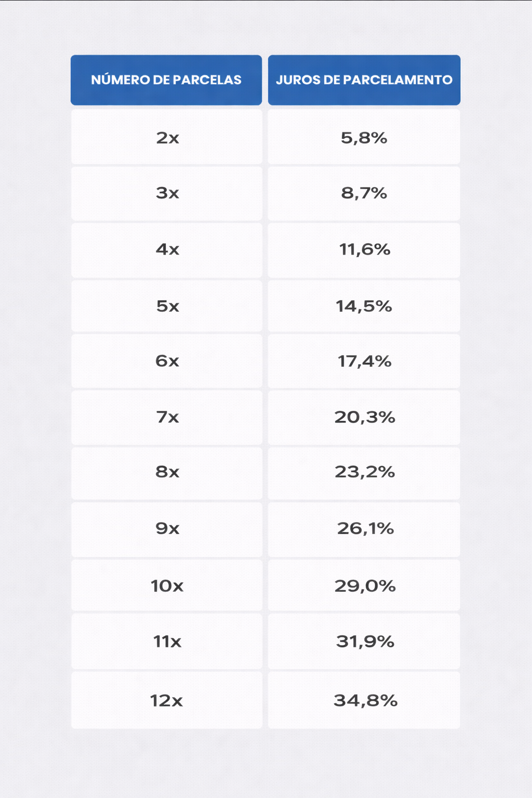Select the 10x installments cell
This screenshot has width=532, height=798.
point(167,586)
